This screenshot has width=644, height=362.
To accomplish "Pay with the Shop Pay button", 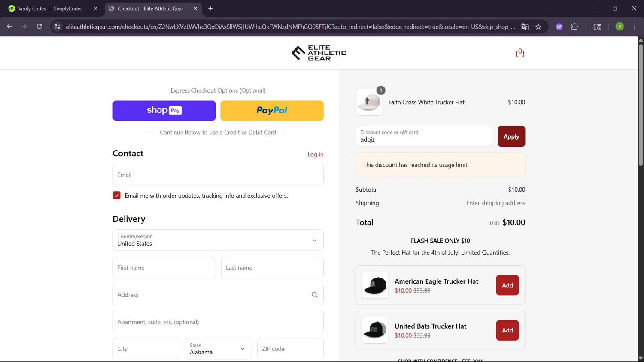I will point(164,111).
